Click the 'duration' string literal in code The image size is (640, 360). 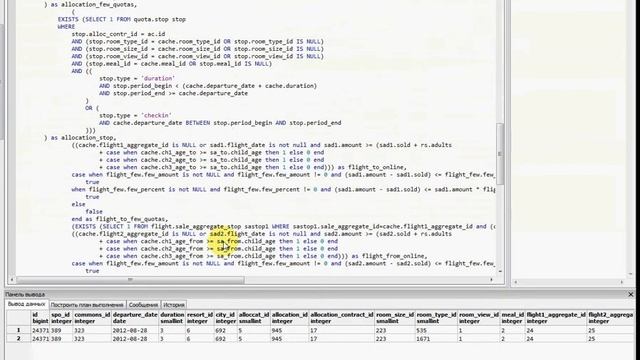click(x=158, y=78)
